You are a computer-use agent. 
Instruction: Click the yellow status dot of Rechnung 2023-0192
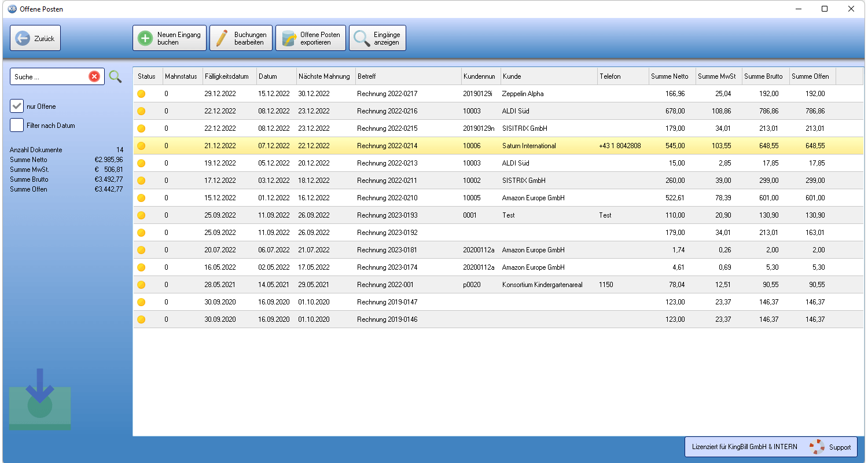(141, 233)
